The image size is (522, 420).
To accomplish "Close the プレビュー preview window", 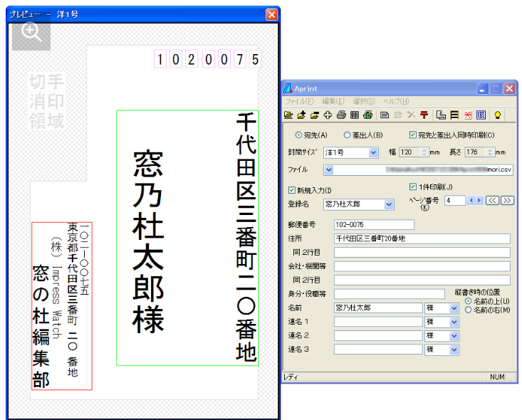I will click(271, 15).
